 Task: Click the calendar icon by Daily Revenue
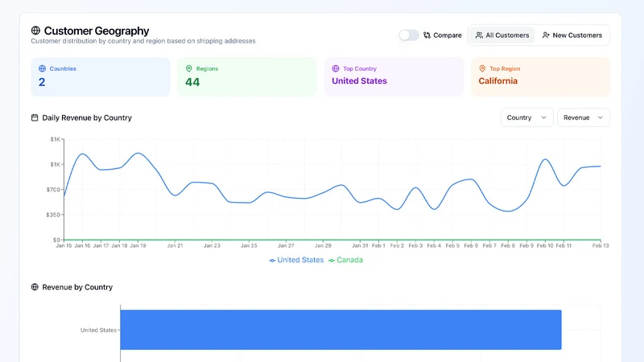click(x=35, y=117)
